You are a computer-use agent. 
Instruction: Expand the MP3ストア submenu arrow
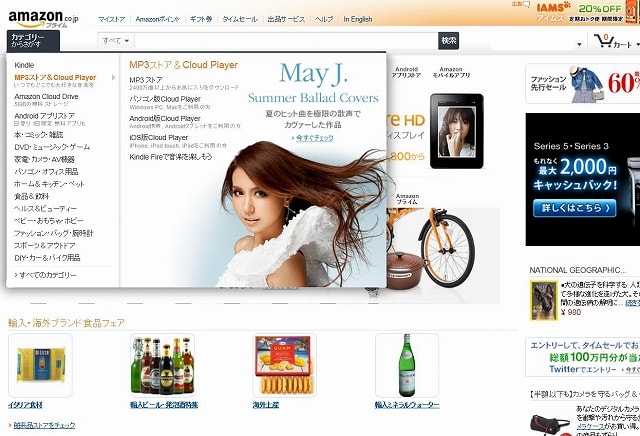pos(113,78)
